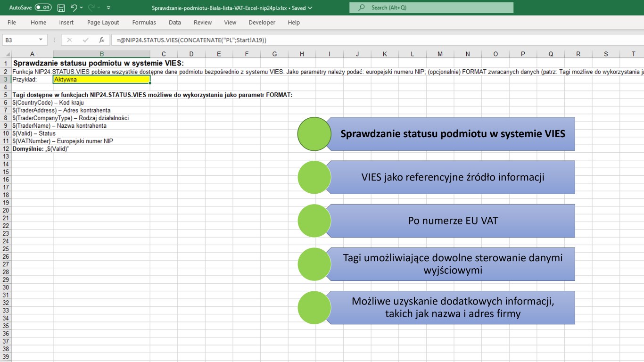Viewport: 644px width, 362px height.
Task: Click the $(VATNumber) – Europejski numer NIP cell
Action: 63,141
